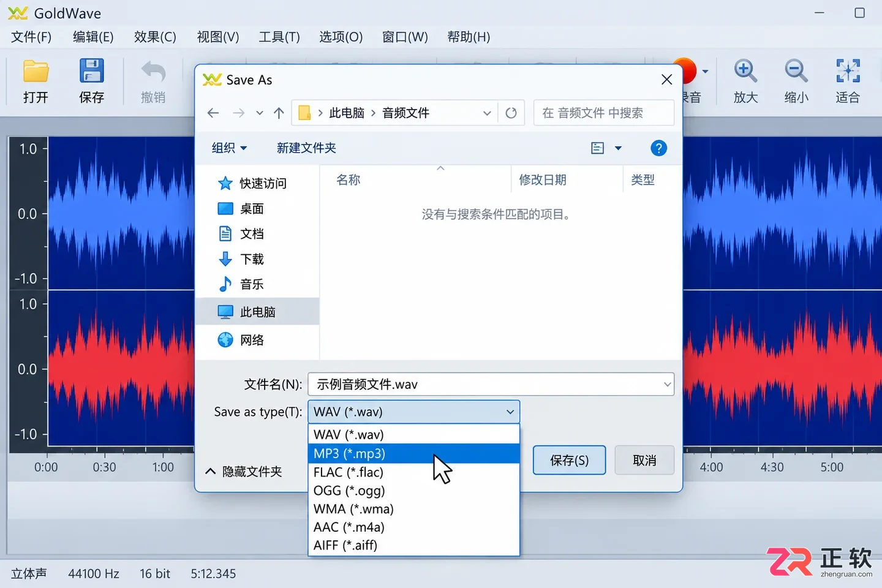The image size is (882, 588).
Task: Close the Save As dialog
Action: [x=667, y=80]
